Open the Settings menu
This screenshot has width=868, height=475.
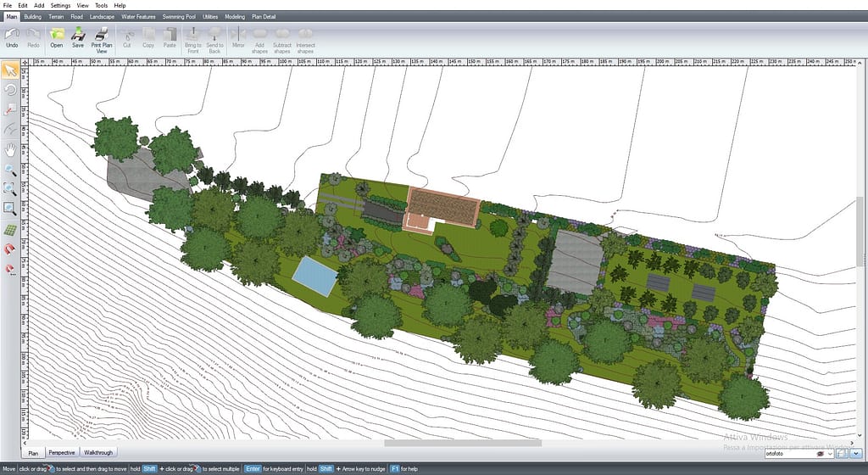tap(60, 6)
